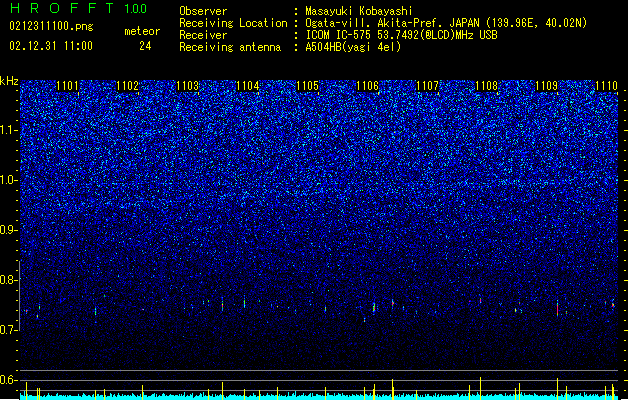The height and width of the screenshot is (400, 629).
Task: Click the HROFFT 1.0.0 title text
Action: tap(79, 8)
